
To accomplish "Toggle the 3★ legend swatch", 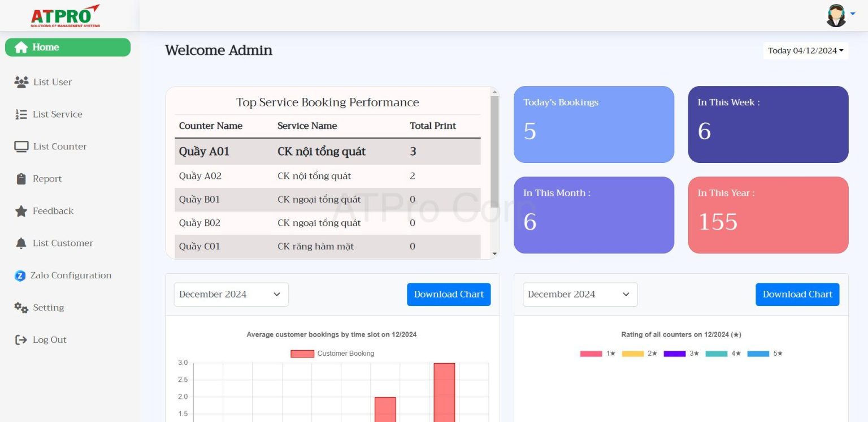I will 675,354.
